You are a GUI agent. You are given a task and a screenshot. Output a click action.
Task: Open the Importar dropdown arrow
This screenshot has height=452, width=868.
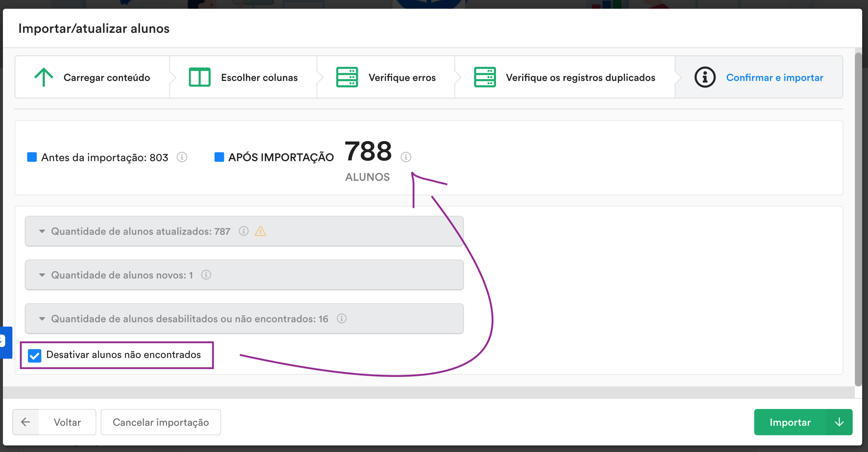click(x=838, y=422)
